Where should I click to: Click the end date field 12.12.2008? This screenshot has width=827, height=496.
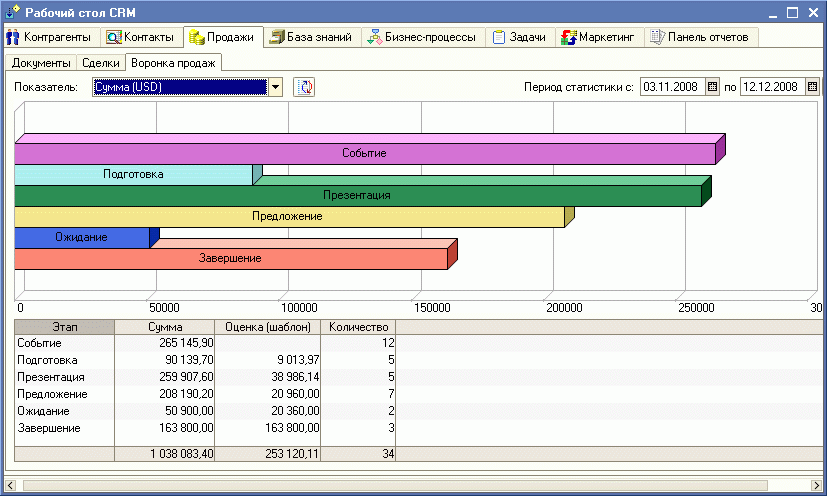(x=771, y=87)
